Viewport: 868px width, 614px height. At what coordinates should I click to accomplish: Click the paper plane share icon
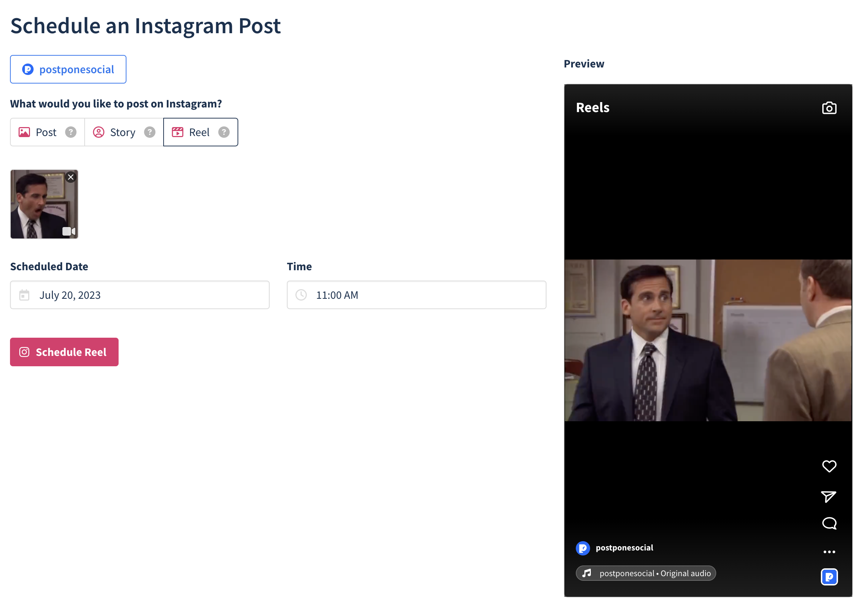pyautogui.click(x=828, y=497)
